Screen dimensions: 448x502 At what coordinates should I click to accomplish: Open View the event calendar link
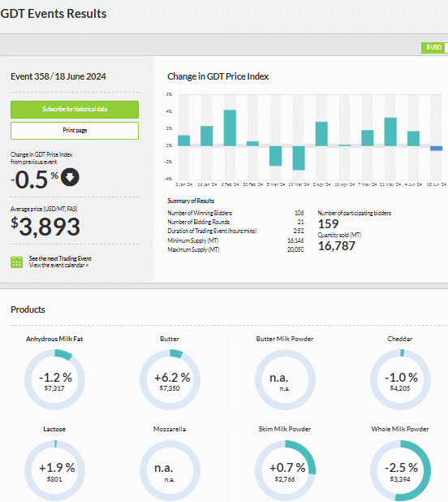point(58,265)
